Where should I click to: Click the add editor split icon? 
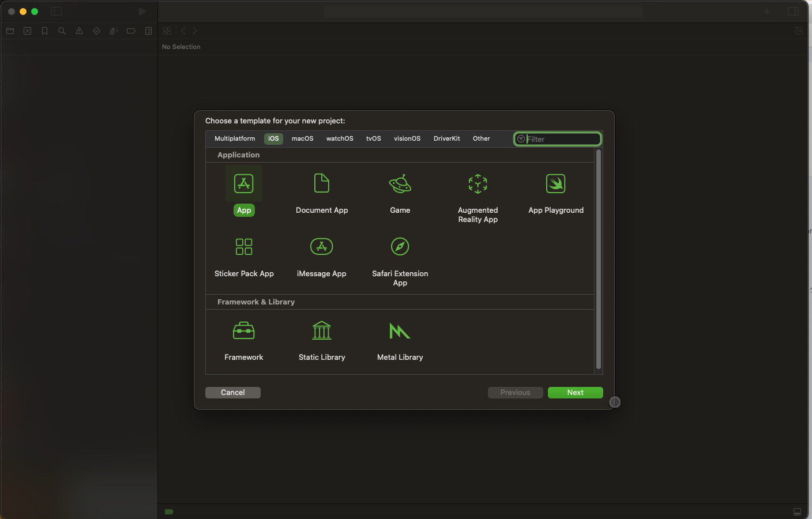(799, 31)
